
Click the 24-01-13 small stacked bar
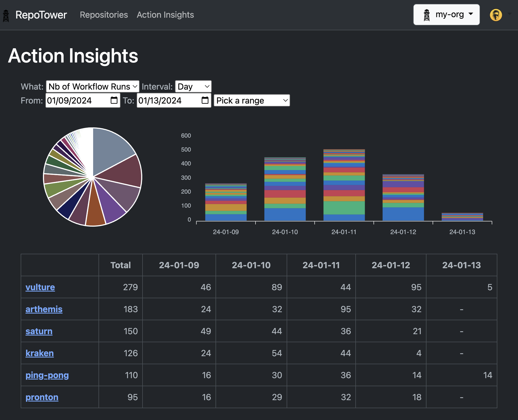pyautogui.click(x=462, y=217)
